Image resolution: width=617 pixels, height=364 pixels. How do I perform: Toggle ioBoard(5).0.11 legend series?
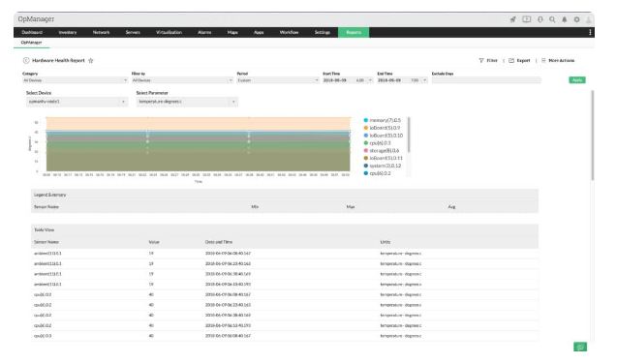point(384,158)
